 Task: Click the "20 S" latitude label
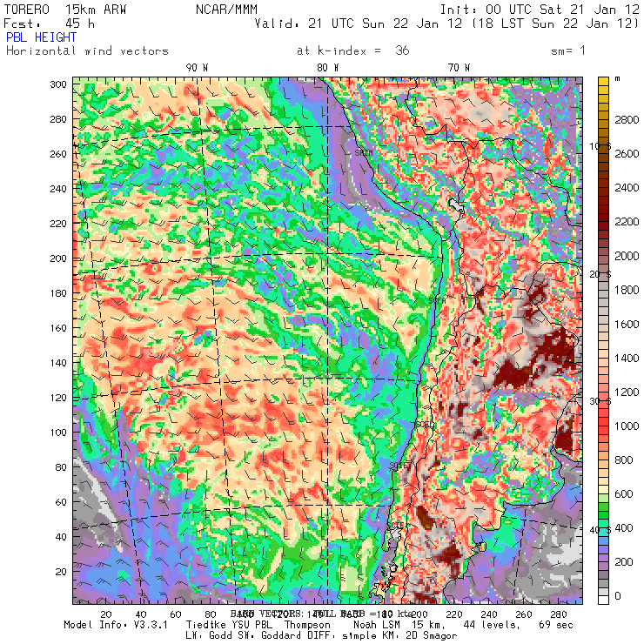(600, 274)
